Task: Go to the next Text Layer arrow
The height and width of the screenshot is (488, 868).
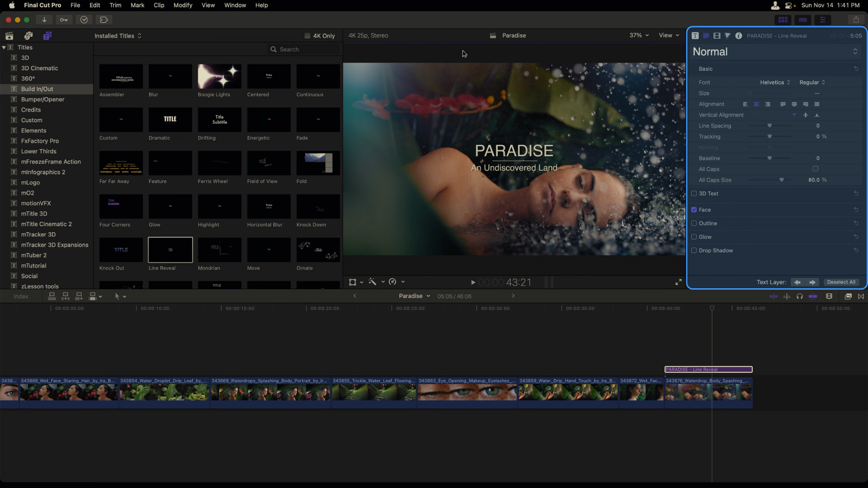Action: [x=812, y=282]
